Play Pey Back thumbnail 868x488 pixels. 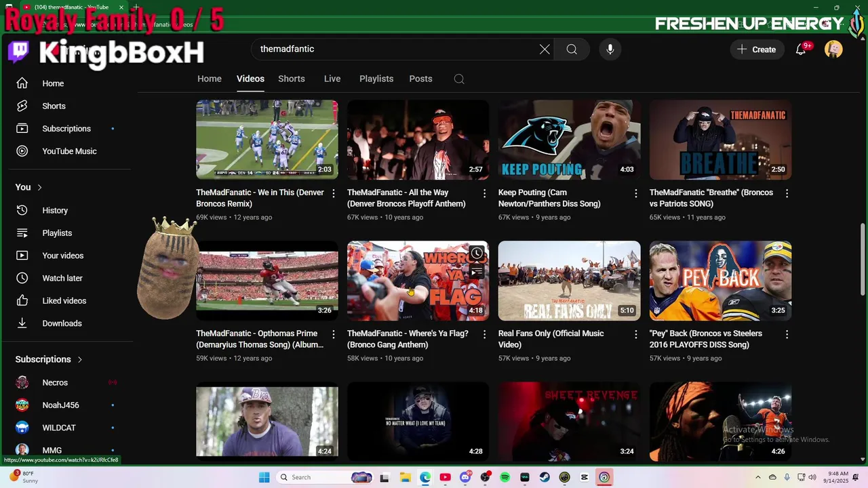(x=720, y=281)
